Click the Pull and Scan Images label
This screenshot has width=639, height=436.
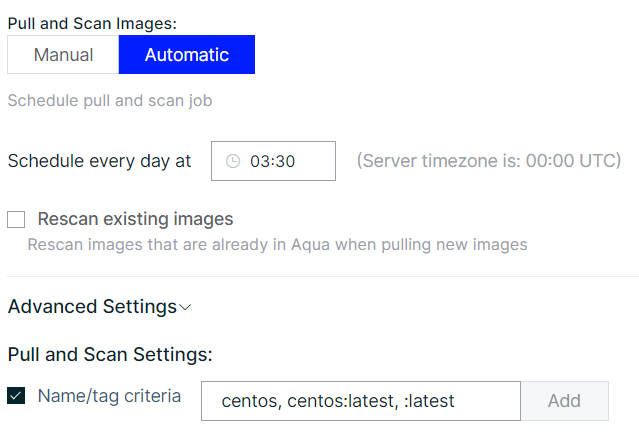point(92,23)
